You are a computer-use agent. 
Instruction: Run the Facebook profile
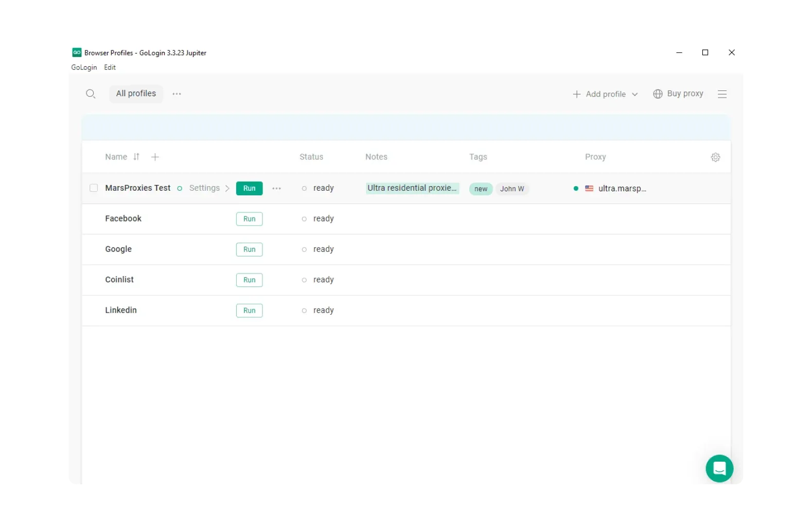[x=250, y=219]
